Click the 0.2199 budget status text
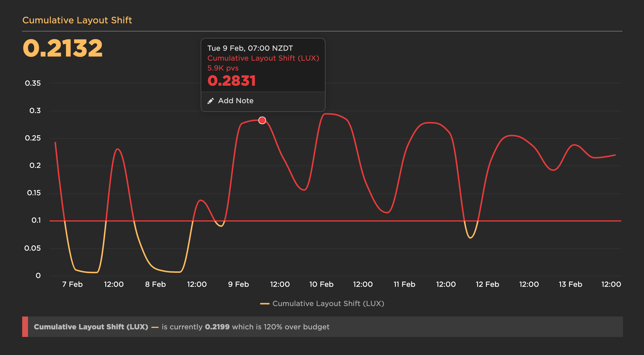Screen dimensions: 644x355 [x=217, y=327]
